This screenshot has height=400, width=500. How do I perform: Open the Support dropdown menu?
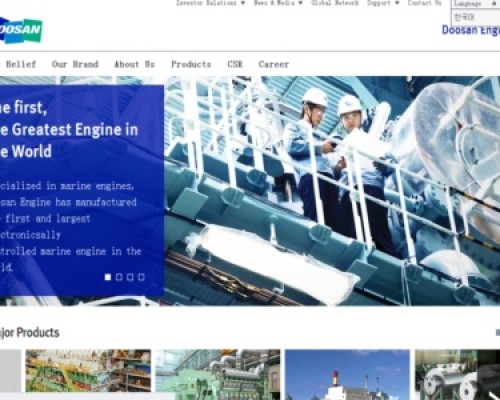pos(383,3)
